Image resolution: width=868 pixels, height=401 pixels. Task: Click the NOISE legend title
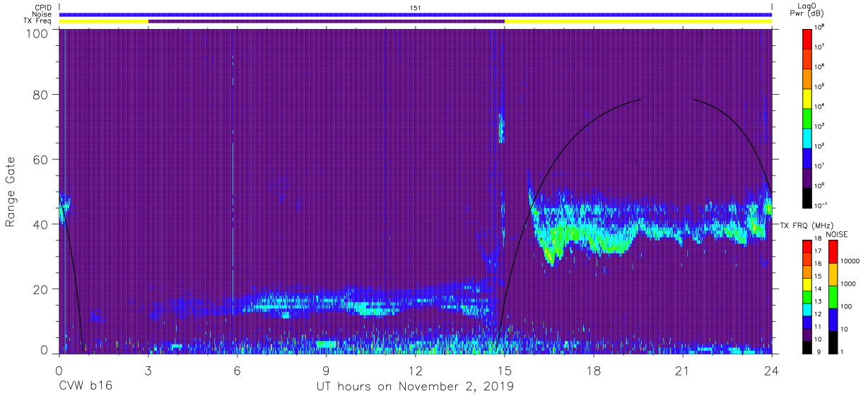coord(838,234)
